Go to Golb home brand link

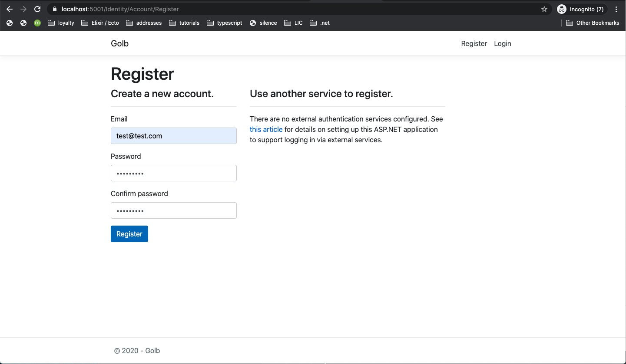[119, 43]
